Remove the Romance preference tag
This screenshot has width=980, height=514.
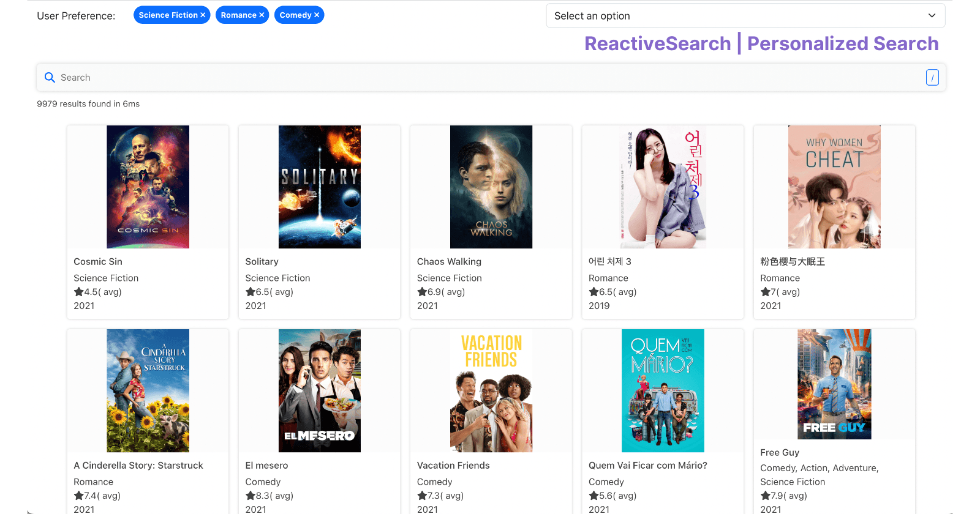click(262, 15)
